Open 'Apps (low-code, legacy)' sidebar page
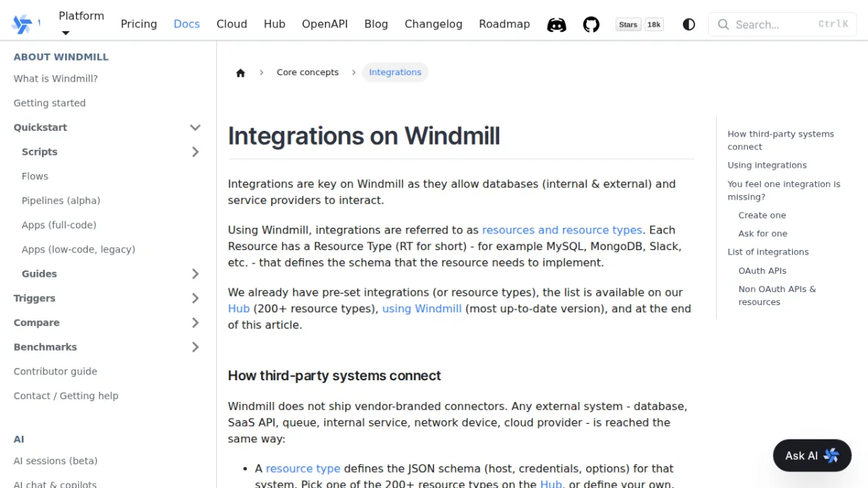Screen dimensions: 868x488 [78, 249]
